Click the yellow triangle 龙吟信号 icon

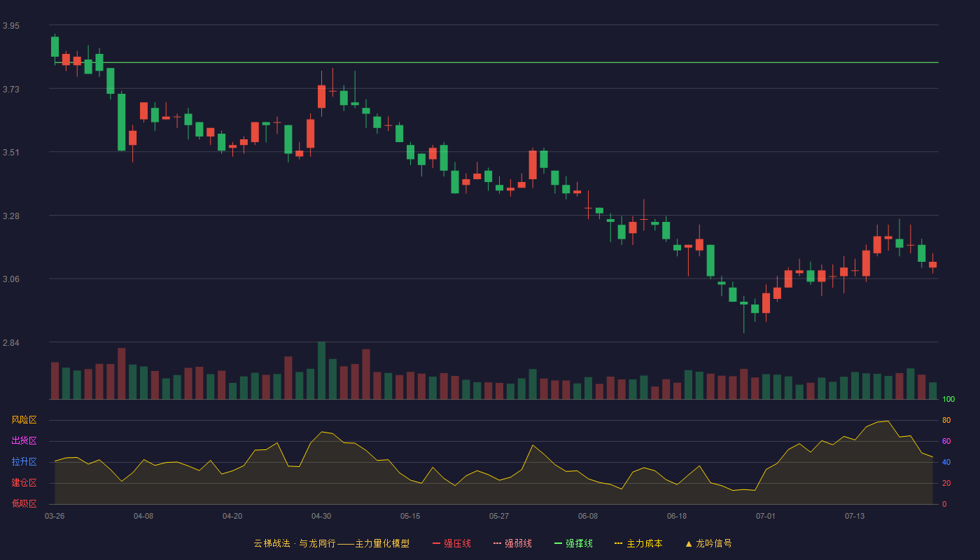689,543
